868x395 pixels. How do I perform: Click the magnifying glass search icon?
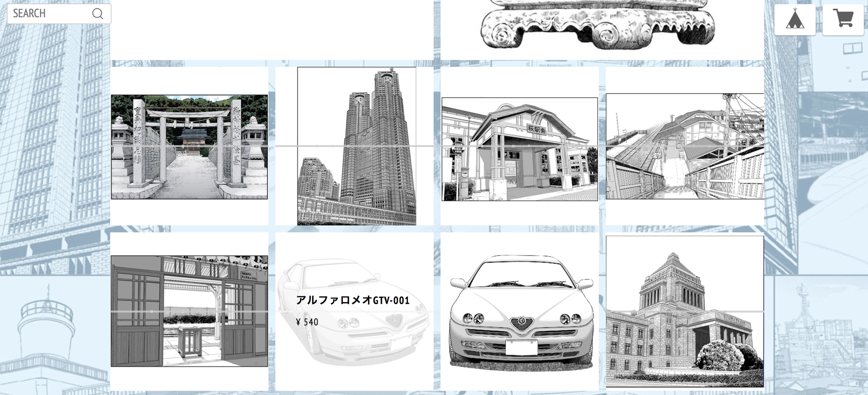[98, 14]
